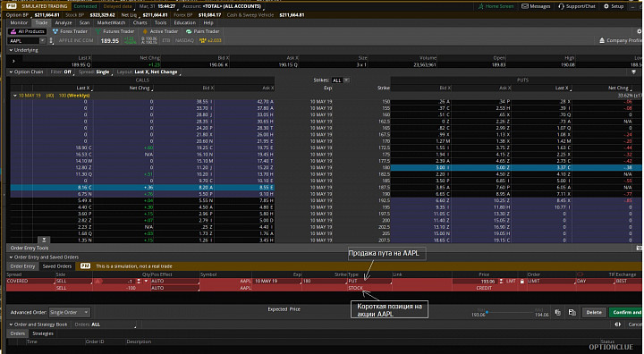The height and width of the screenshot is (354, 644).
Task: Click the price lock icon in order row
Action: (x=522, y=282)
